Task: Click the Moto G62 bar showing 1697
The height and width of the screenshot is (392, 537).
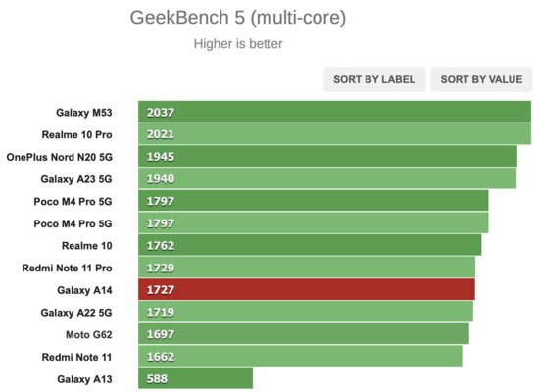Action: (x=304, y=334)
